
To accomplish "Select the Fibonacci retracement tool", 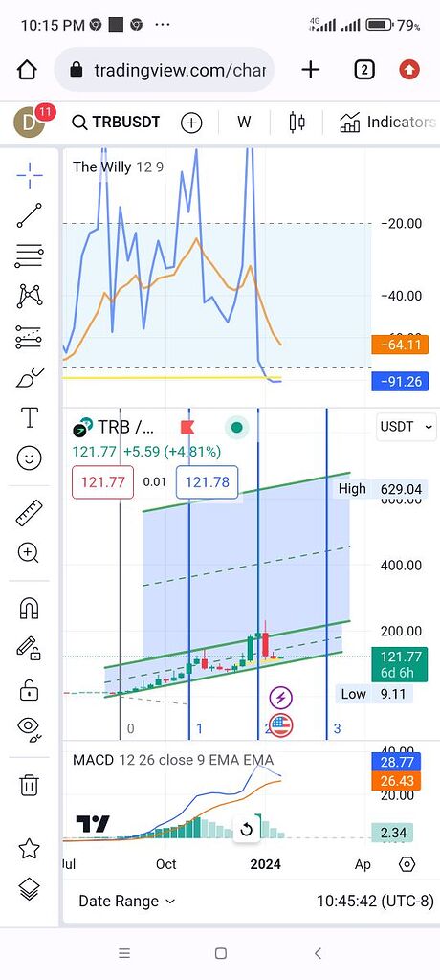I will 30,256.
